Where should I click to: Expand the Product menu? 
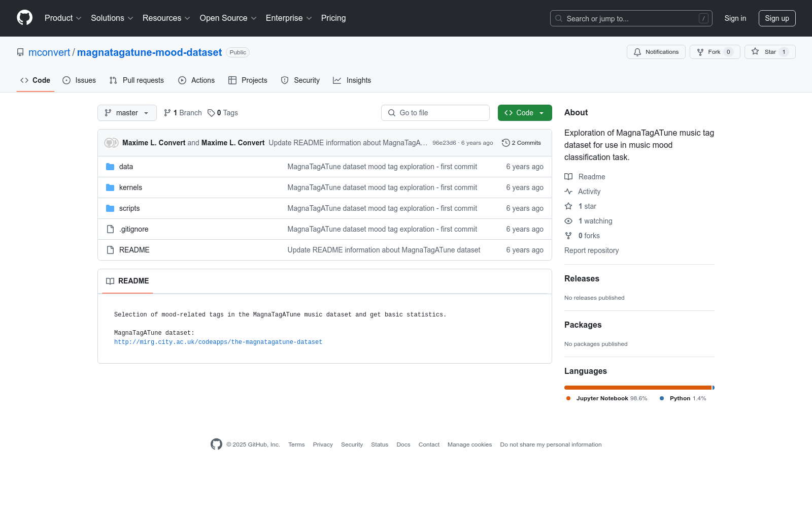tap(63, 18)
